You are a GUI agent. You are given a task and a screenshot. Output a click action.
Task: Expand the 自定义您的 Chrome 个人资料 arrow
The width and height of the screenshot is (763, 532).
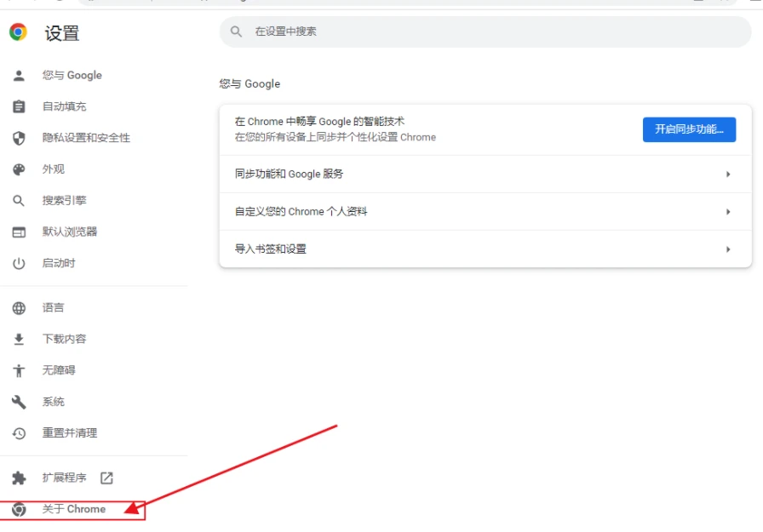coord(728,212)
